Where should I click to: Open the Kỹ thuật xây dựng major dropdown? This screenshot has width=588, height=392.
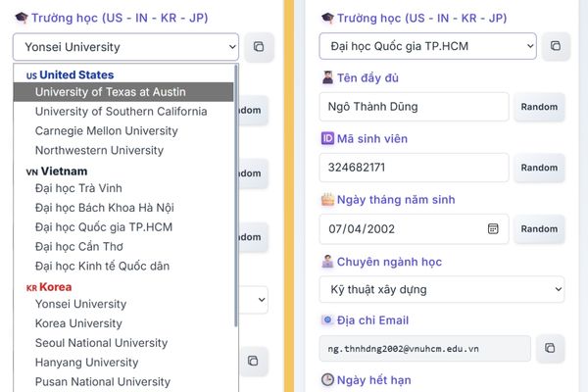click(441, 289)
